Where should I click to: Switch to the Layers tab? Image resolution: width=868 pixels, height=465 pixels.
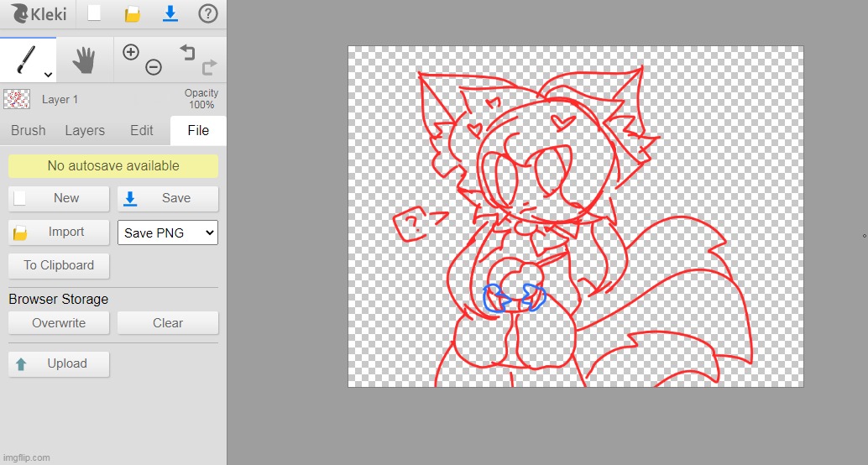point(85,131)
